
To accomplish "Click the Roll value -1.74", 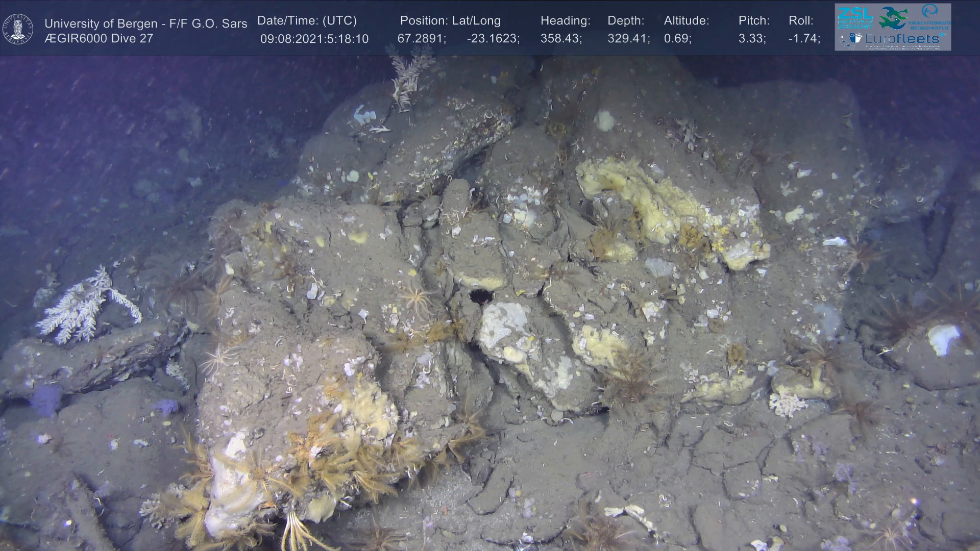I will (x=804, y=39).
